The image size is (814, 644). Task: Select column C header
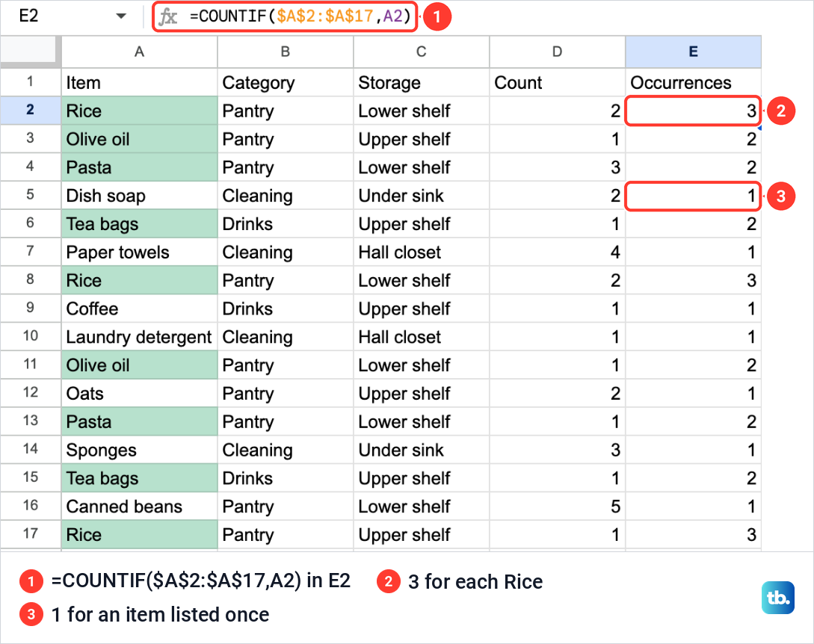click(x=421, y=52)
